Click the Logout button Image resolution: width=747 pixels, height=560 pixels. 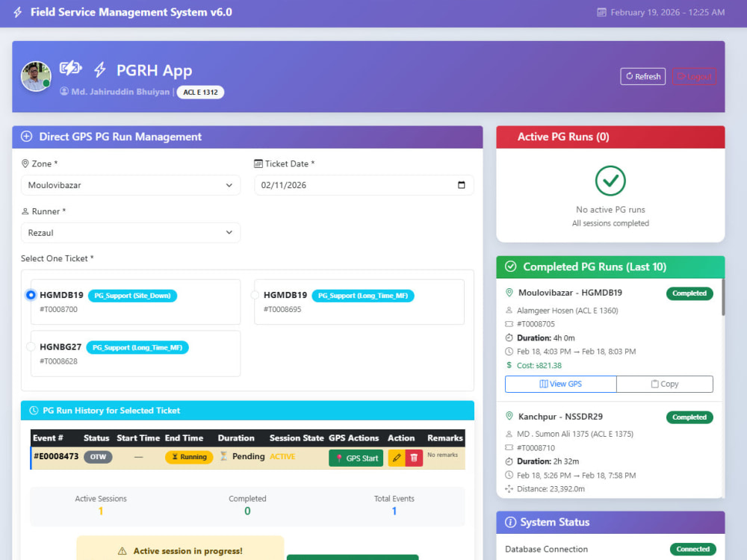[694, 77]
